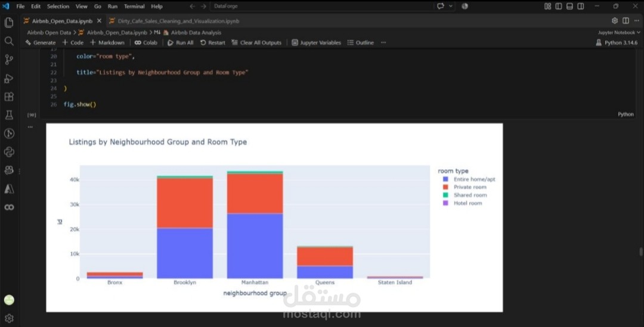Toggle the bottom panel visibility
Image resolution: width=644 pixels, height=327 pixels.
click(569, 6)
